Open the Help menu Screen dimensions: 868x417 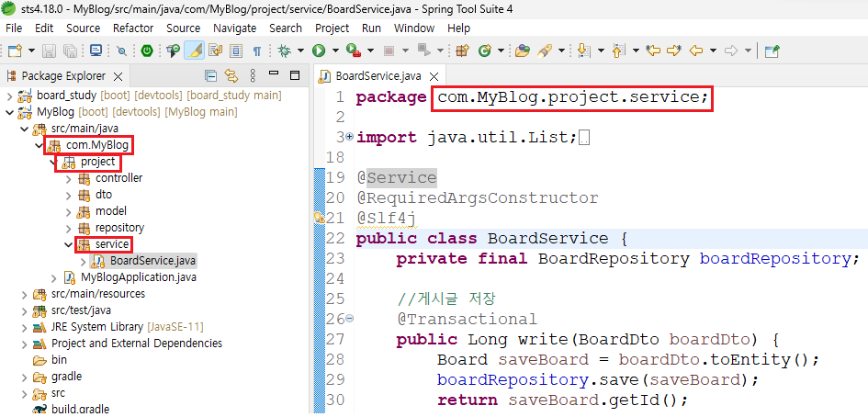tap(458, 28)
